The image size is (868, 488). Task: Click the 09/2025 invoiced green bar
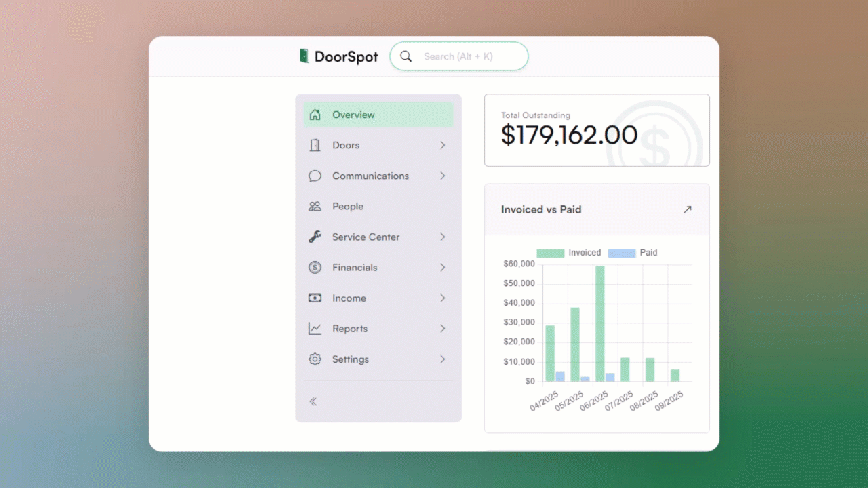tap(675, 375)
